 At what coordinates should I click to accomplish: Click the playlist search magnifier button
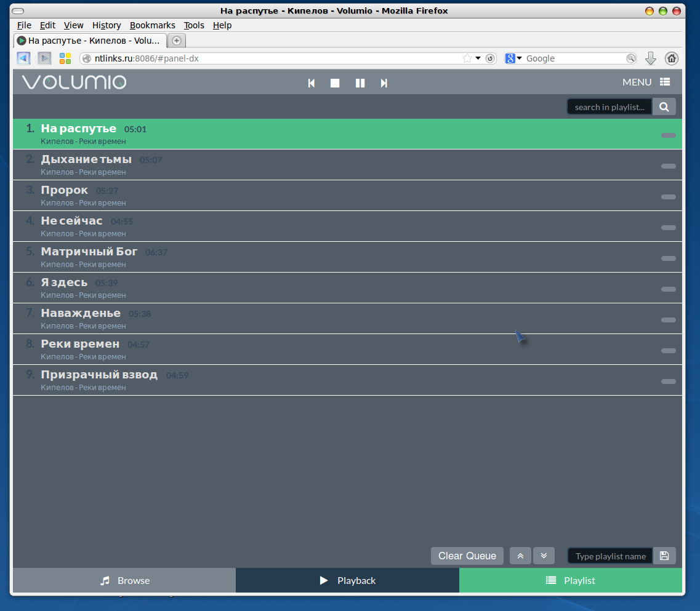664,107
